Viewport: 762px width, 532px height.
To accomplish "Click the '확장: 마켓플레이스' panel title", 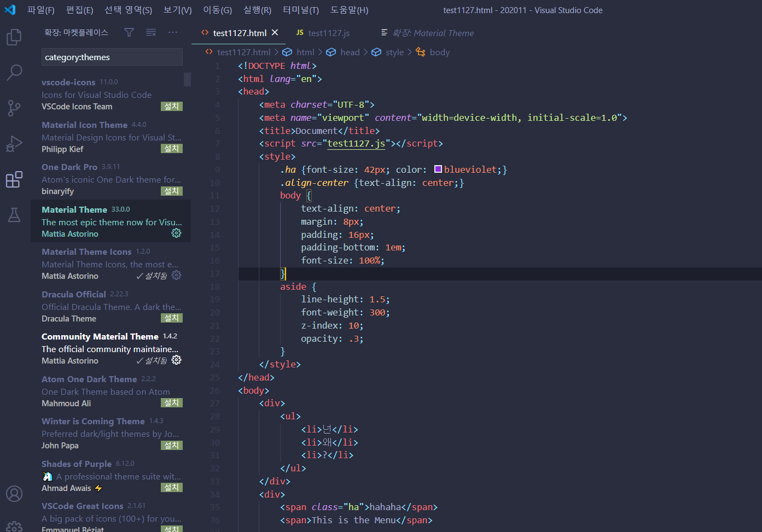I will pos(76,33).
